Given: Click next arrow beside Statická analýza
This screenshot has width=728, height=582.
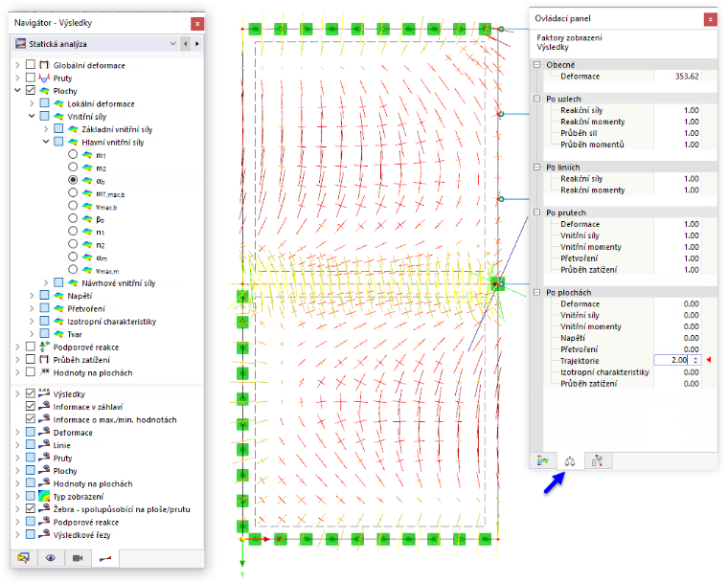Looking at the screenshot, I should point(197,44).
